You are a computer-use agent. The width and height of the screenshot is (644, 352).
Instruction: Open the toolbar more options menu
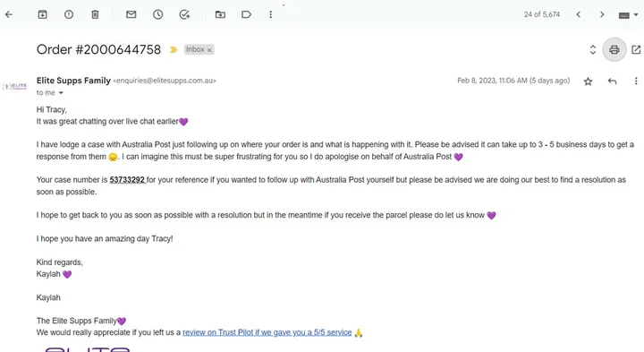(x=270, y=14)
